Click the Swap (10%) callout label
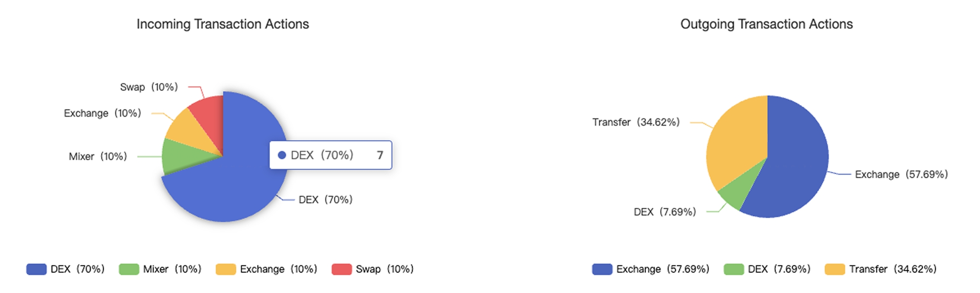Screen dimensions: 980x293 coord(149,87)
